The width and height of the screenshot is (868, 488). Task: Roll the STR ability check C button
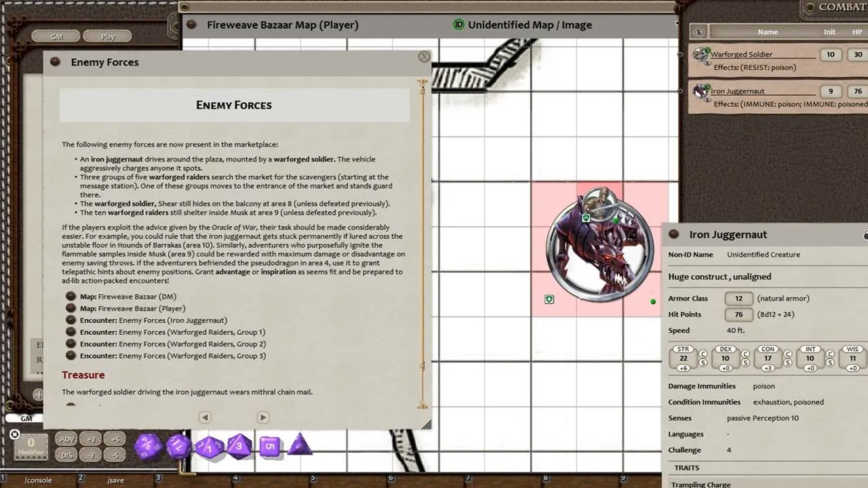coord(703,354)
